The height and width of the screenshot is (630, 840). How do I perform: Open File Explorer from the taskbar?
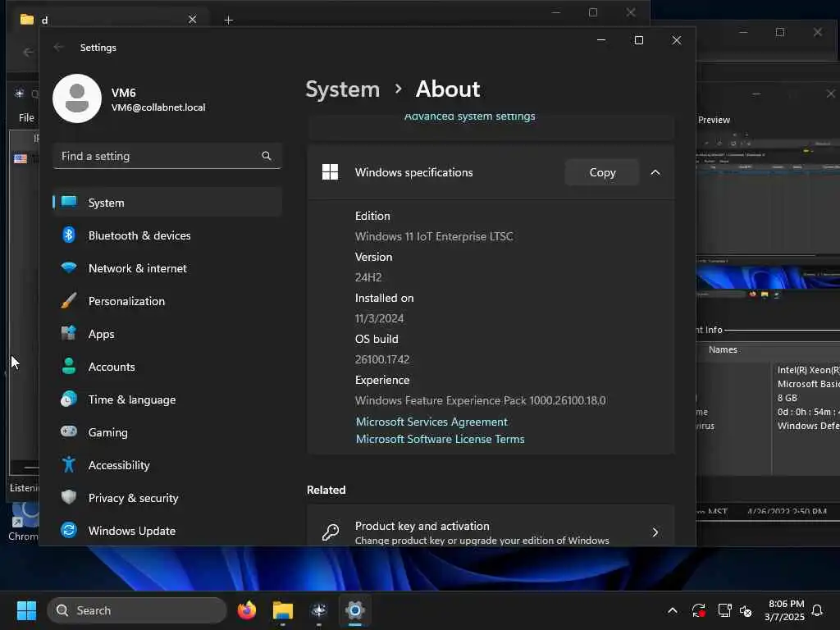[x=283, y=610]
